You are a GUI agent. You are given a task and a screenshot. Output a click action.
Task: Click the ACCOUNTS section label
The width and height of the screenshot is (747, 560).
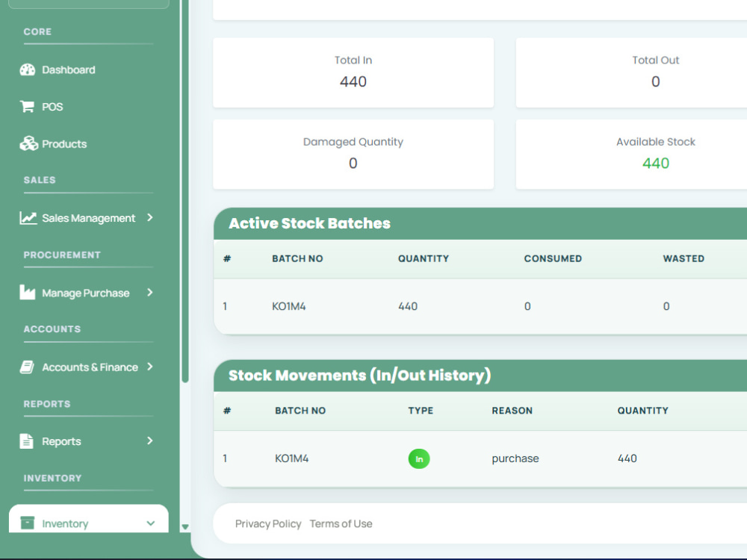coord(52,329)
